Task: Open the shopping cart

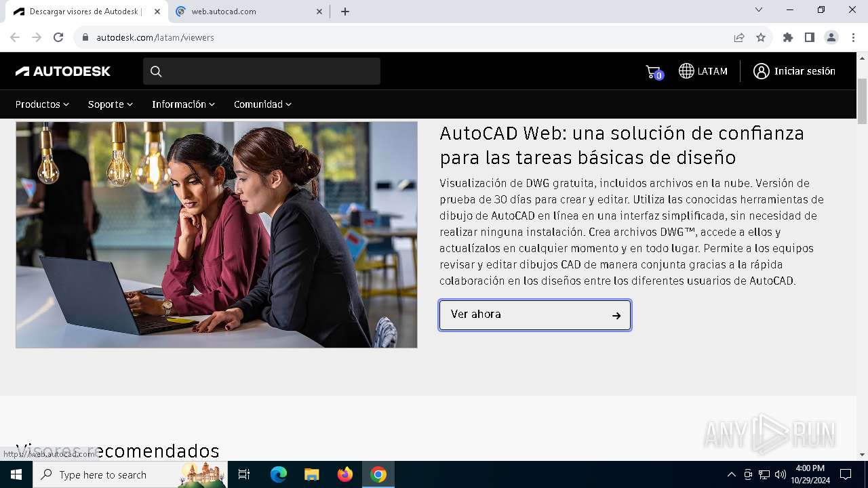Action: (653, 72)
